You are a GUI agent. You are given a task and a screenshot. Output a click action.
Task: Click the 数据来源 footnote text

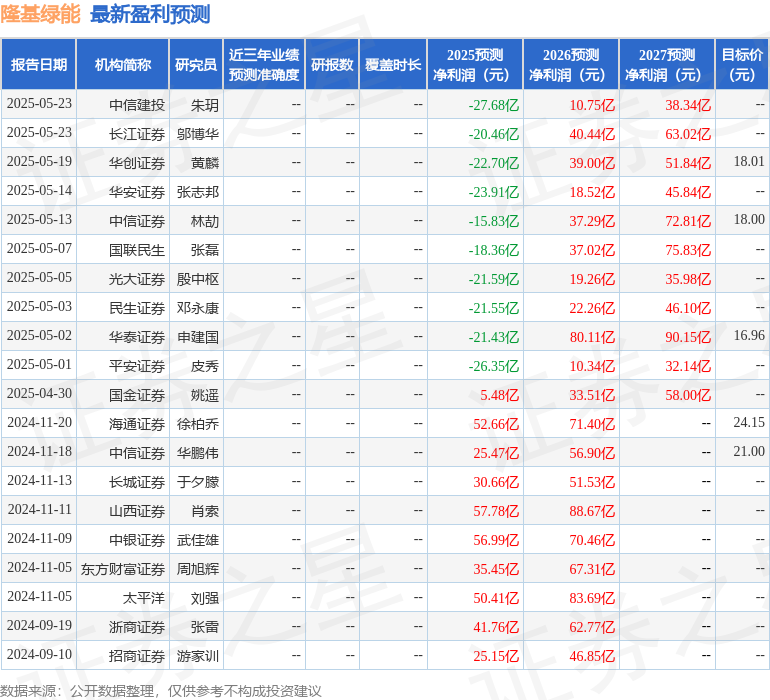(161, 691)
